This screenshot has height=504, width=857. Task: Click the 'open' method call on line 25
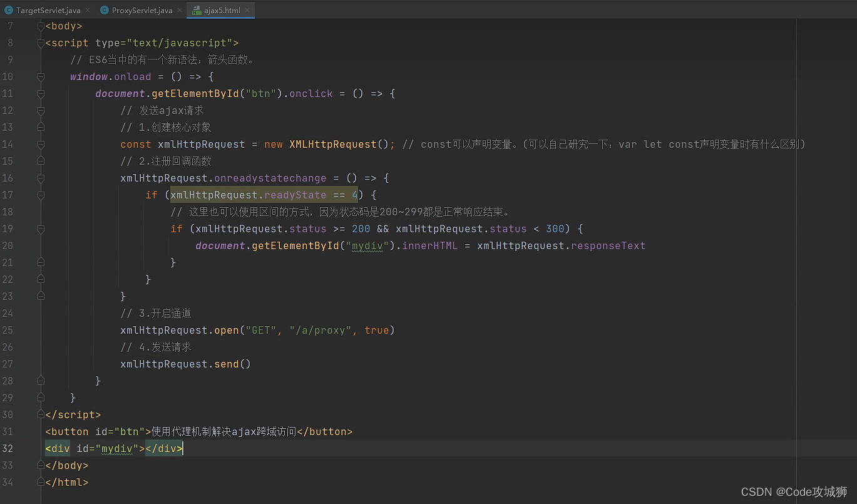[227, 331]
